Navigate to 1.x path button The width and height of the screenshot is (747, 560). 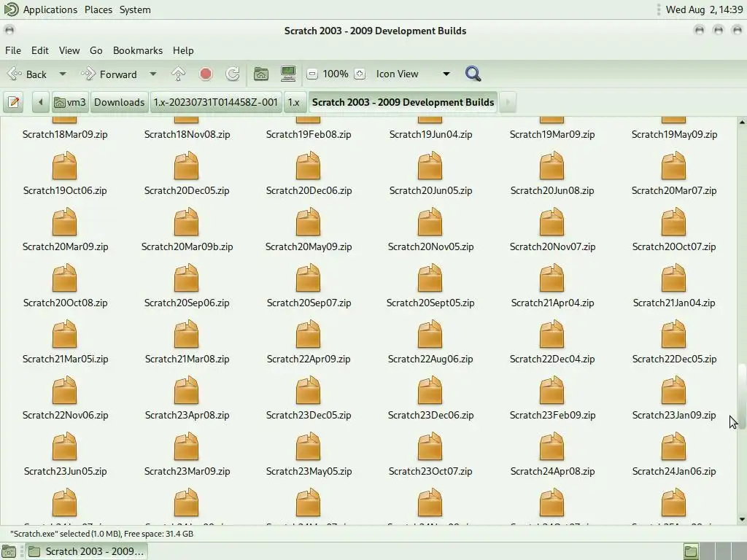click(294, 102)
